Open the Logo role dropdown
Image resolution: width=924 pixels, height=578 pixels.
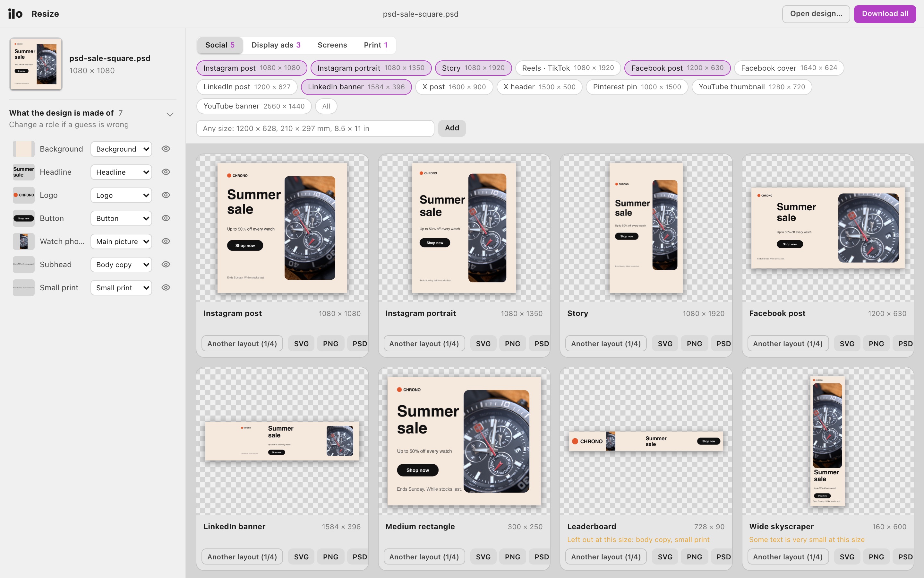point(121,195)
